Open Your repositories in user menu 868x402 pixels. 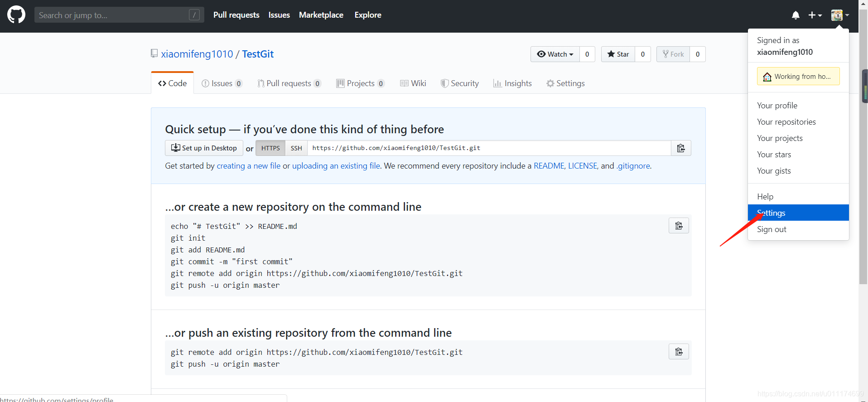[798, 122]
